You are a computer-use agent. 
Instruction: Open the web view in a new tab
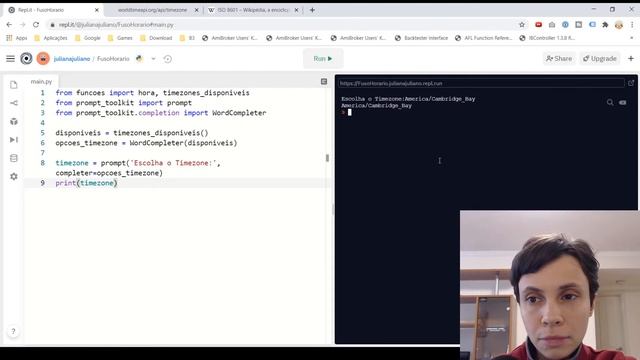pyautogui.click(x=631, y=83)
